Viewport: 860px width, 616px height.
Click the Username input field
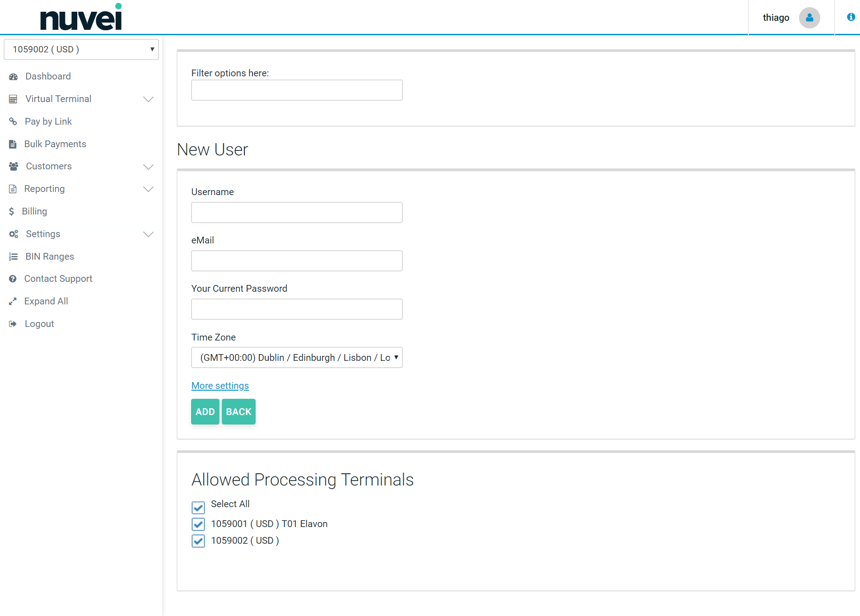[x=297, y=213]
